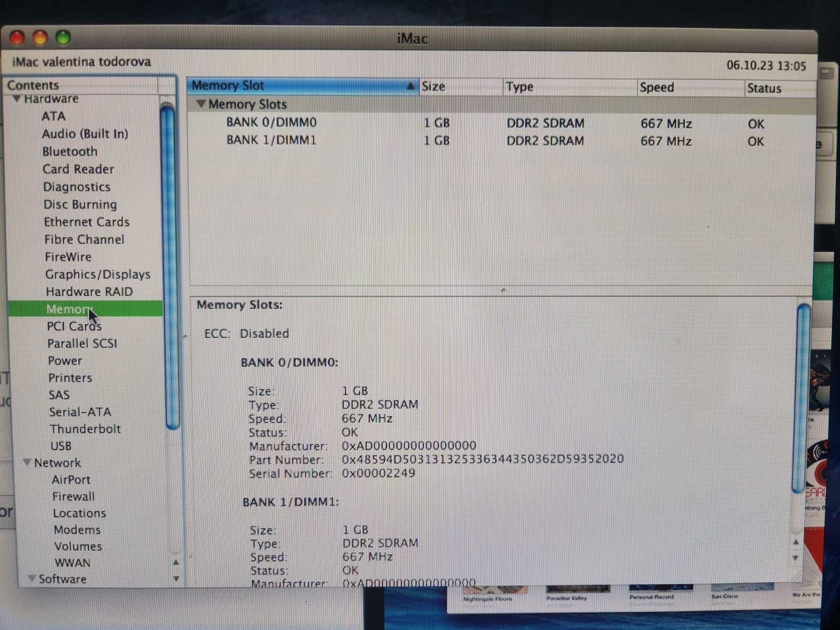Zoom the iMac window with green button
Viewport: 840px width, 630px height.
point(64,38)
